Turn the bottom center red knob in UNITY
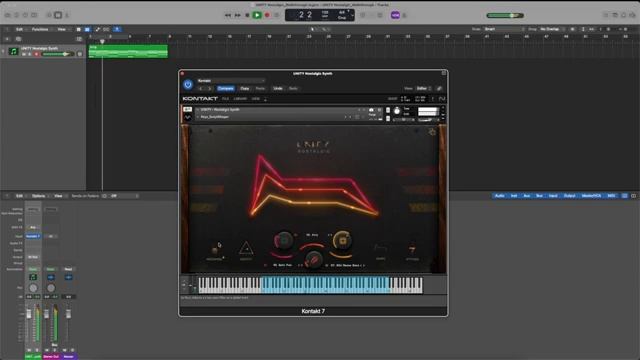The height and width of the screenshot is (360, 640). (313, 259)
